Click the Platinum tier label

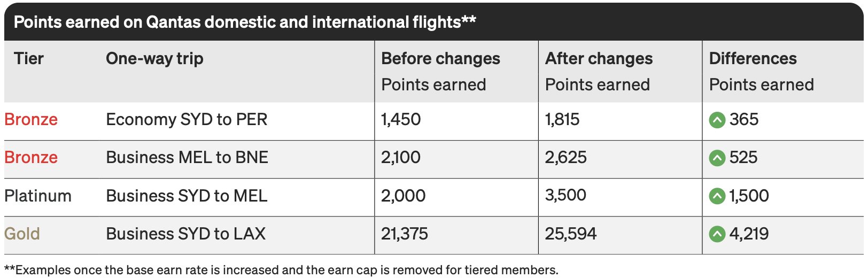(38, 196)
